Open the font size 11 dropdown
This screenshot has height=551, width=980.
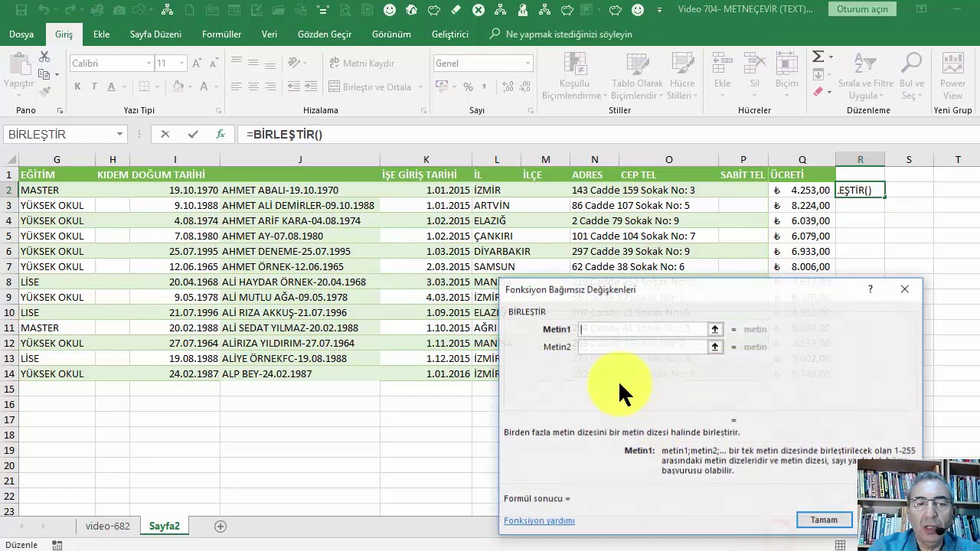[x=181, y=64]
